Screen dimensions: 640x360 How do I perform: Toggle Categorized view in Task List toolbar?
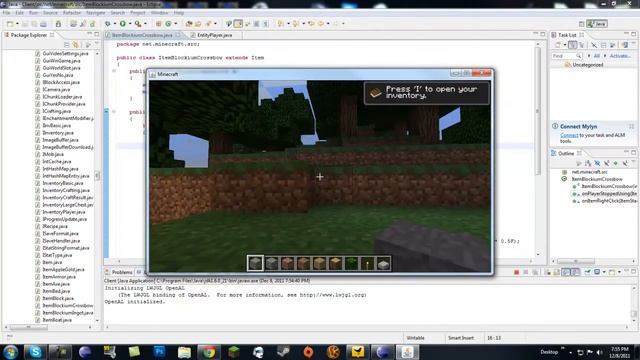(x=573, y=45)
